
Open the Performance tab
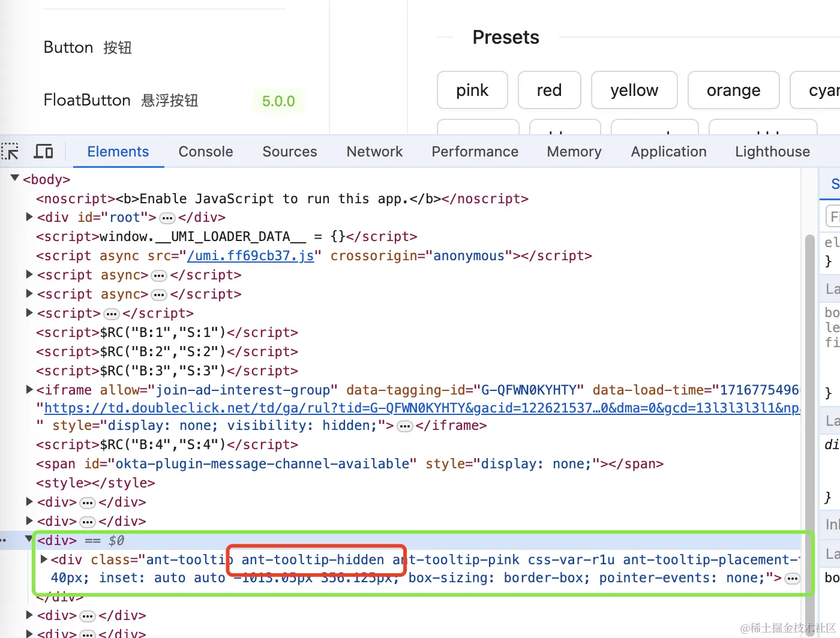pos(475,152)
